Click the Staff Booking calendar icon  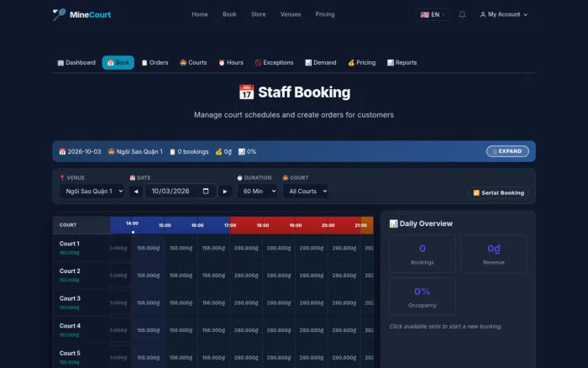[x=246, y=92]
